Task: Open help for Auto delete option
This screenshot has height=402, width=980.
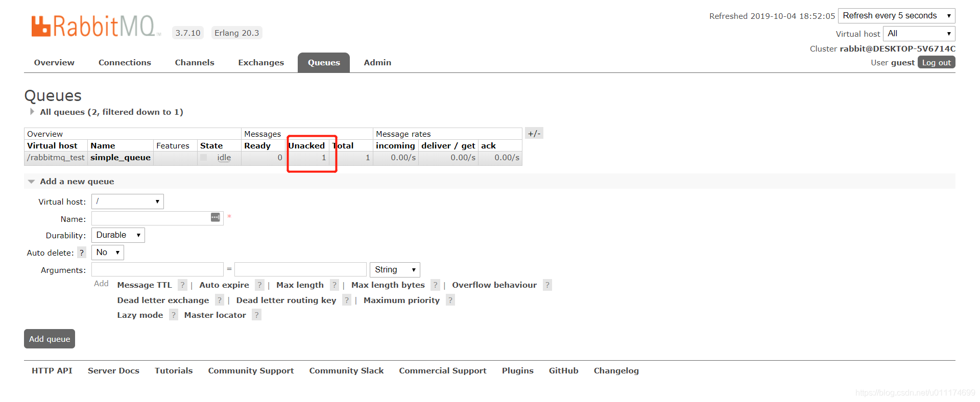Action: (x=82, y=253)
